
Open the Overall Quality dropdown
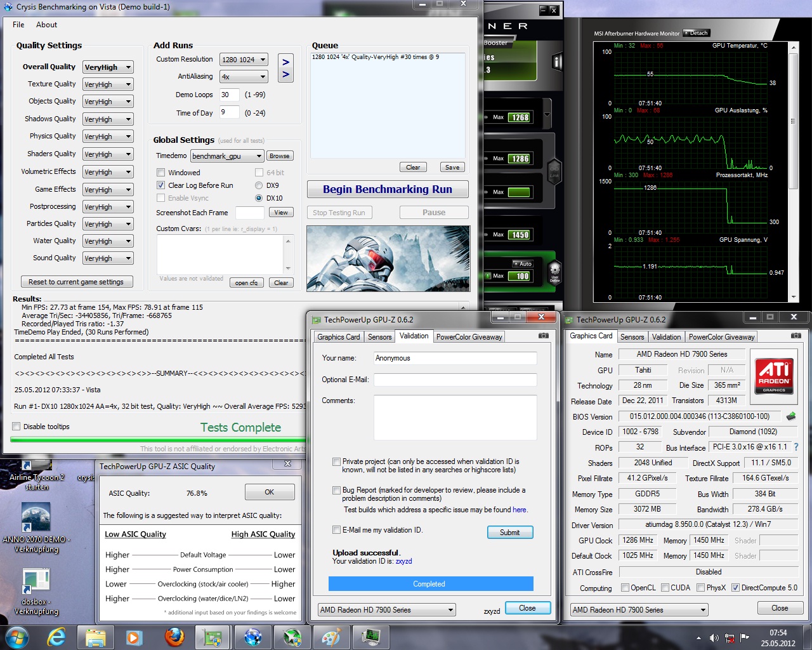[x=108, y=67]
